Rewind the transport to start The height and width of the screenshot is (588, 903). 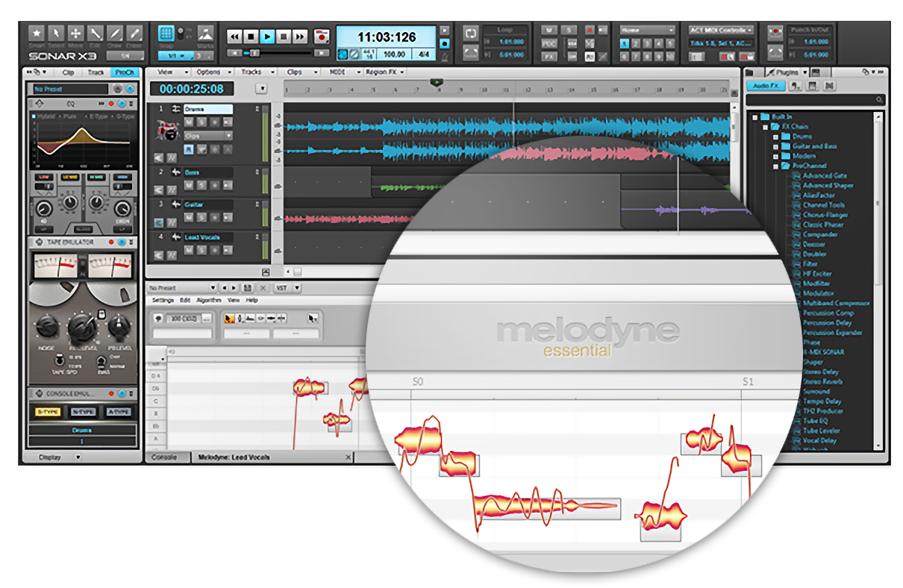point(234,36)
